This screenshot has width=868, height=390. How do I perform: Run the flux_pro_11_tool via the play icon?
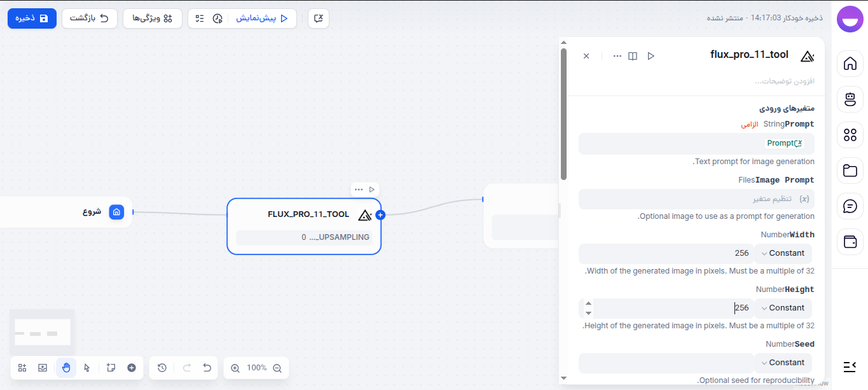(x=651, y=56)
